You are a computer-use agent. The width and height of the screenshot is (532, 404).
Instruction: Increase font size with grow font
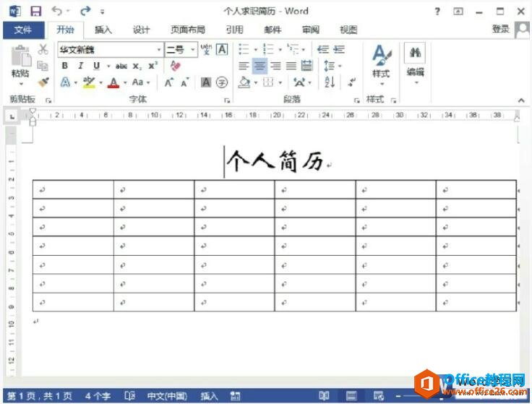168,82
